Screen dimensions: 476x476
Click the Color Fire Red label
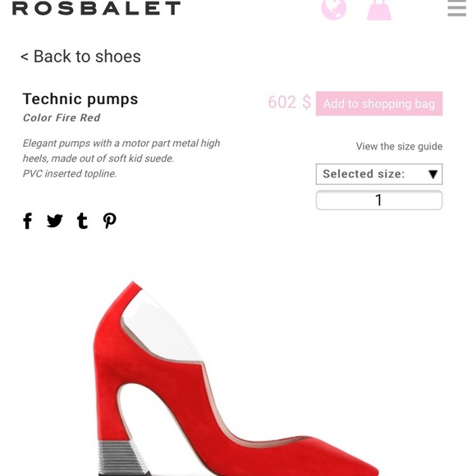pyautogui.click(x=62, y=118)
